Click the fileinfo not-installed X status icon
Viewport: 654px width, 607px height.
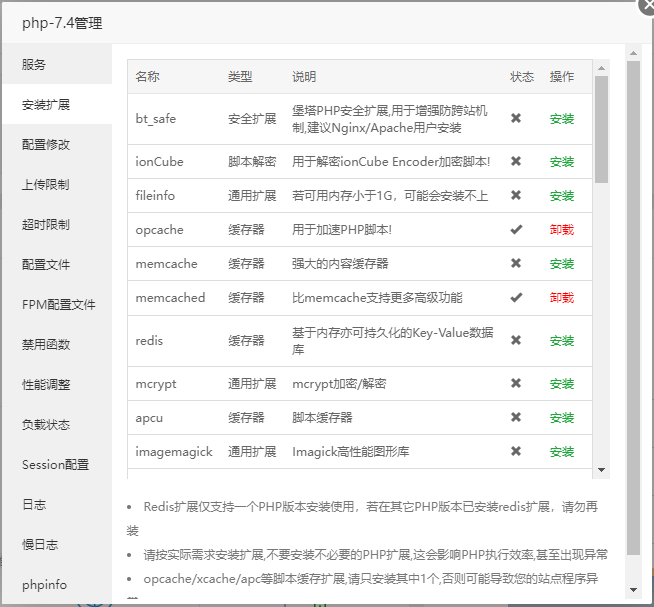516,195
